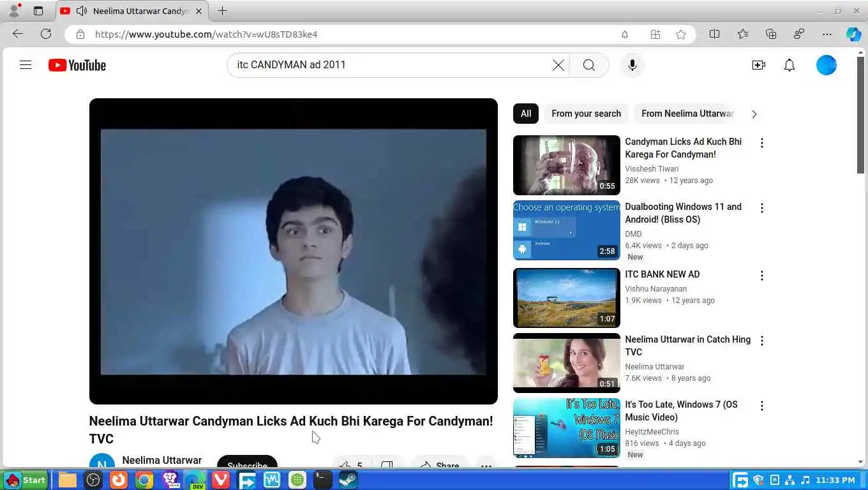This screenshot has height=490, width=868.
Task: View site info via the lock icon
Action: click(x=80, y=34)
